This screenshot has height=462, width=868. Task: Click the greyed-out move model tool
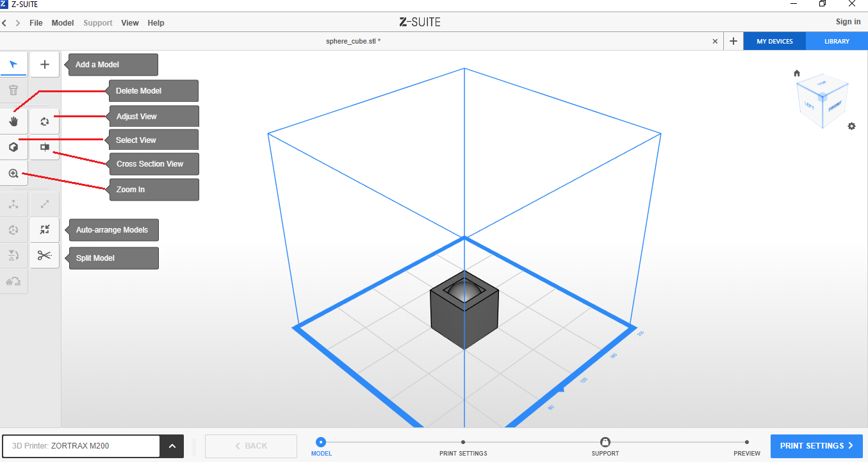[x=13, y=204]
